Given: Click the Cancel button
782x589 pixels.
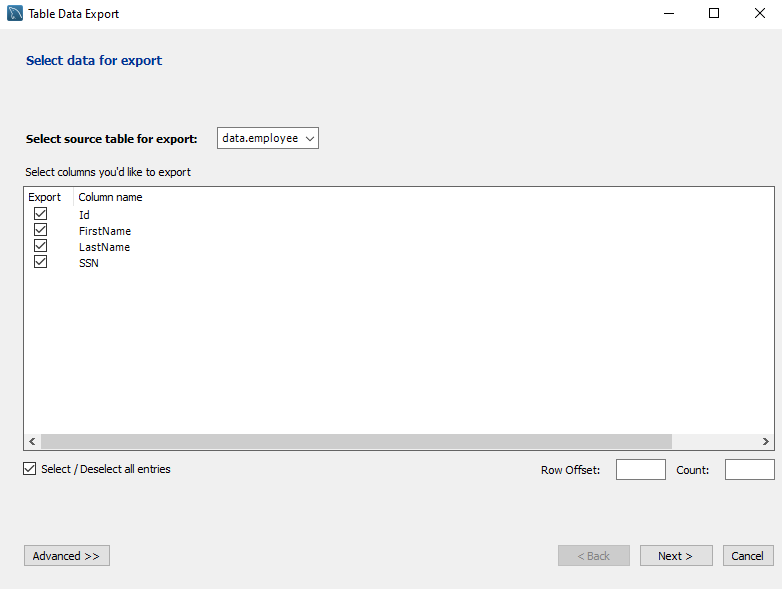Looking at the screenshot, I should (748, 556).
